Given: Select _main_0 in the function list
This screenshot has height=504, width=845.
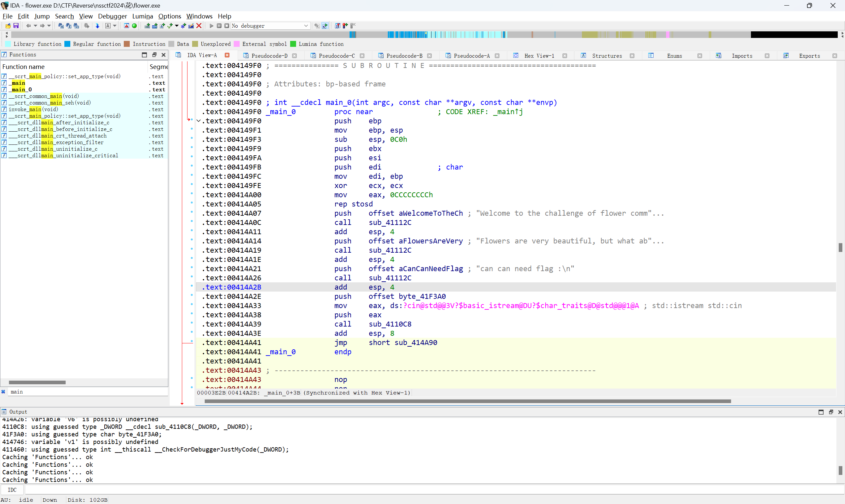Looking at the screenshot, I should pos(84,90).
